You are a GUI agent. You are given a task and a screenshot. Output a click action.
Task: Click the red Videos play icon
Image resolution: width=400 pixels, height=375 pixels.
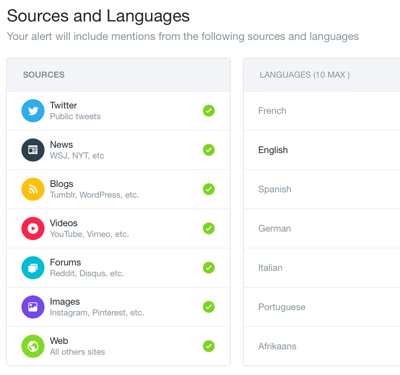point(33,228)
